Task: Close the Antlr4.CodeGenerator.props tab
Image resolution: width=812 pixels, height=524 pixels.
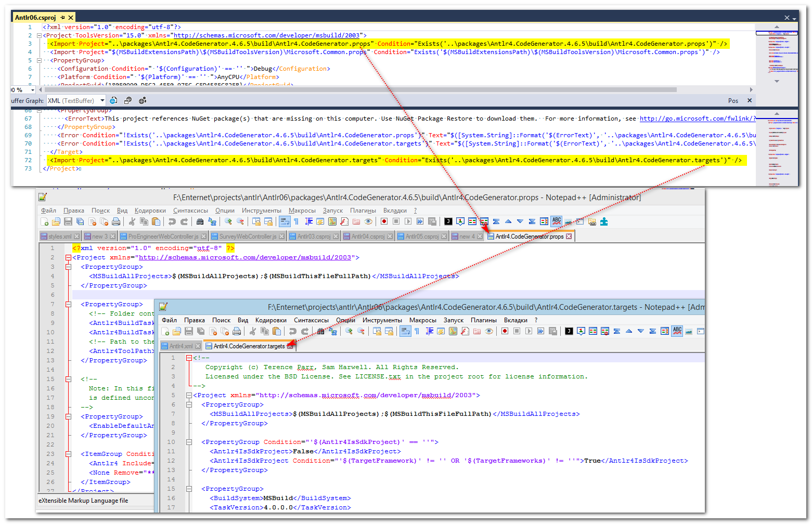Action: point(569,237)
